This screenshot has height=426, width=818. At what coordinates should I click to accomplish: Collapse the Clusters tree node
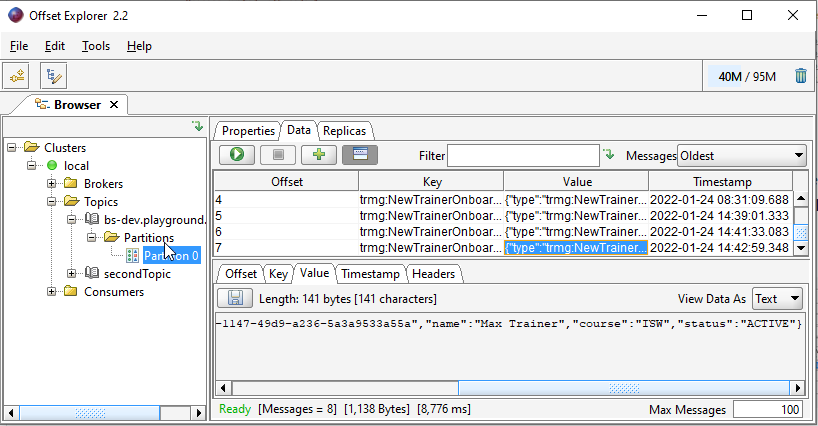11,148
